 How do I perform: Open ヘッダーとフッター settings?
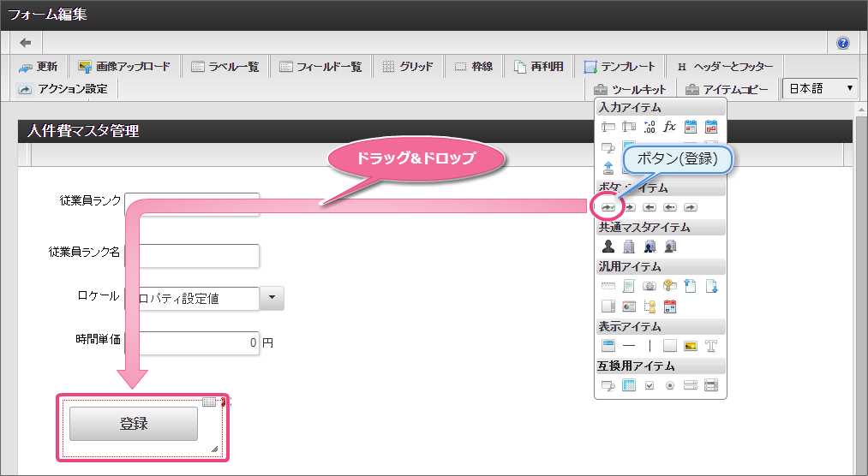[x=725, y=66]
